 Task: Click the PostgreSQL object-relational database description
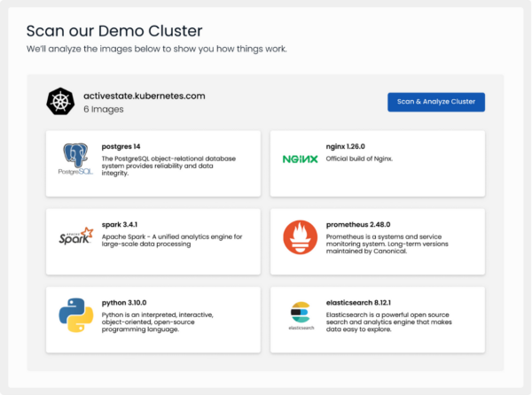click(161, 166)
